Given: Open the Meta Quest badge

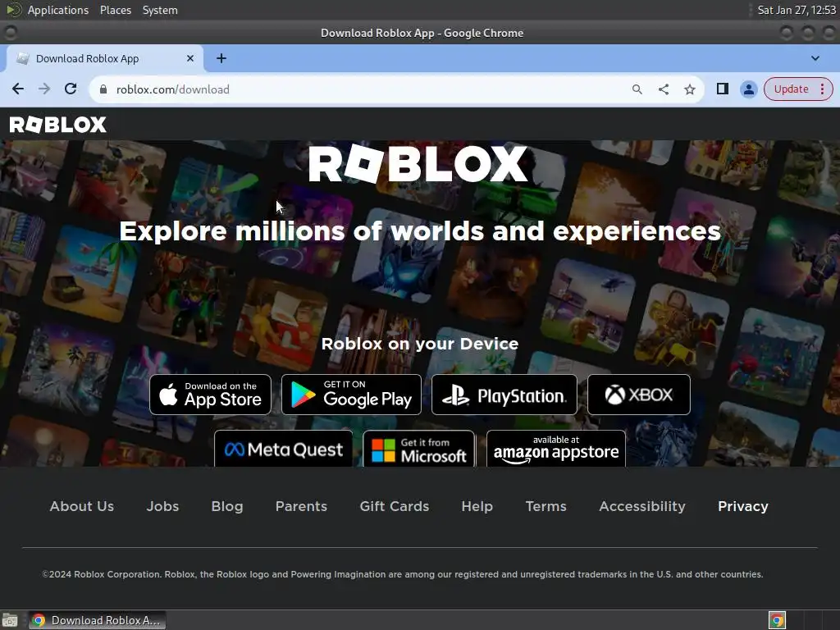Looking at the screenshot, I should coord(283,449).
